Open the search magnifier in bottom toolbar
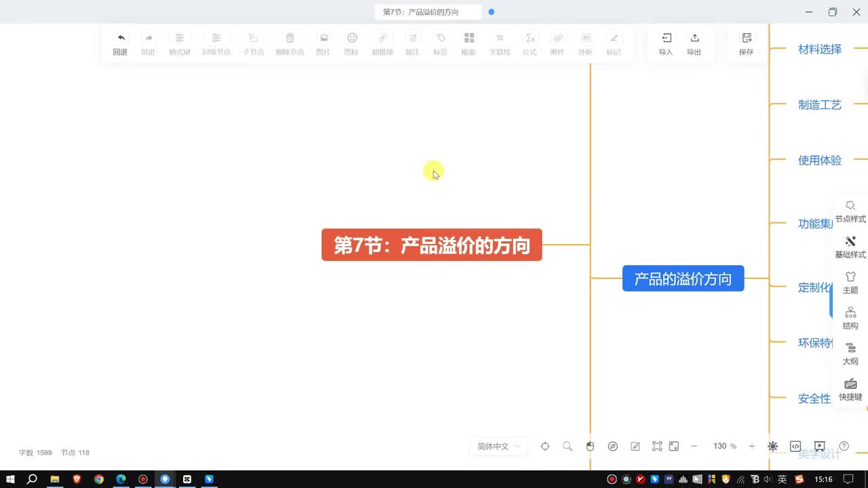Image resolution: width=868 pixels, height=488 pixels. (x=568, y=446)
